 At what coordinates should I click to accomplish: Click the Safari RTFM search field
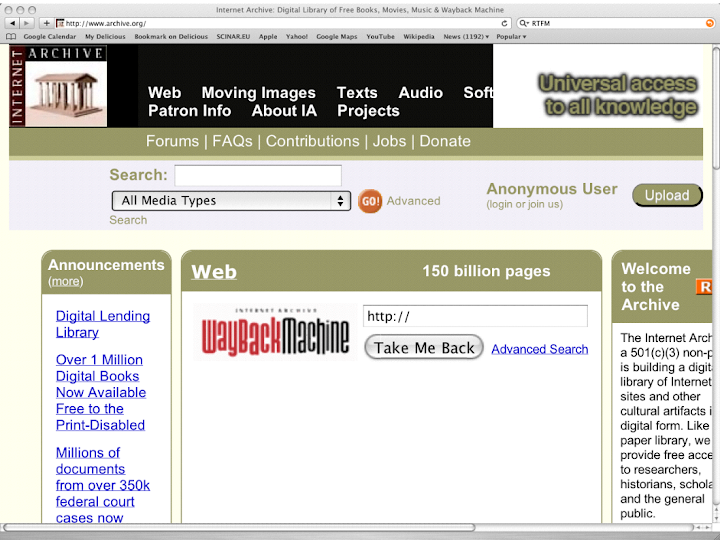click(x=615, y=23)
